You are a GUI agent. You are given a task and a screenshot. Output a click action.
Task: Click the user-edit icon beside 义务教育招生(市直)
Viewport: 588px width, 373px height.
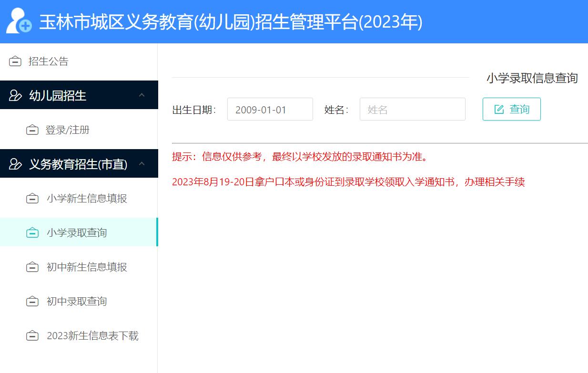tap(15, 164)
